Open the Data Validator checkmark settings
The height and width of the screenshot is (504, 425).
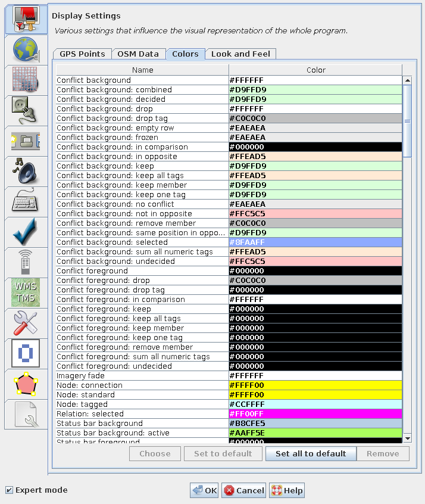tap(26, 232)
